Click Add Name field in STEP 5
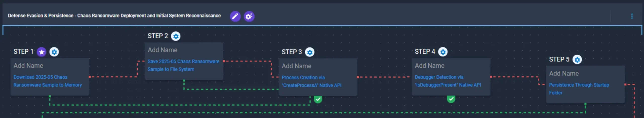Screen dimensions: 644x118 [x=564, y=73]
